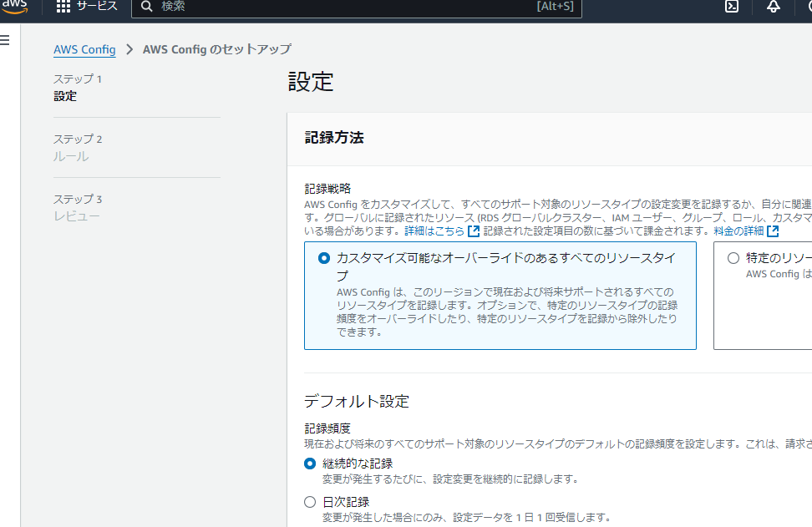Open the サービス menu label

pos(97,6)
